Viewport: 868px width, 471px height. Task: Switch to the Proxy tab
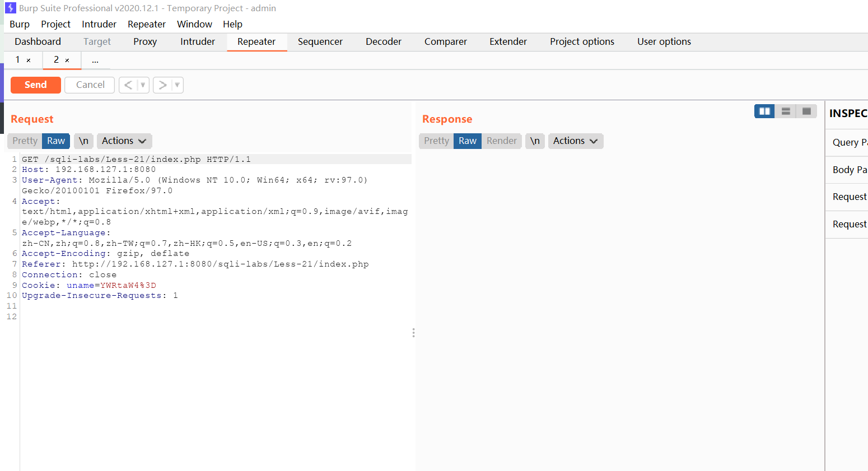[x=145, y=41]
